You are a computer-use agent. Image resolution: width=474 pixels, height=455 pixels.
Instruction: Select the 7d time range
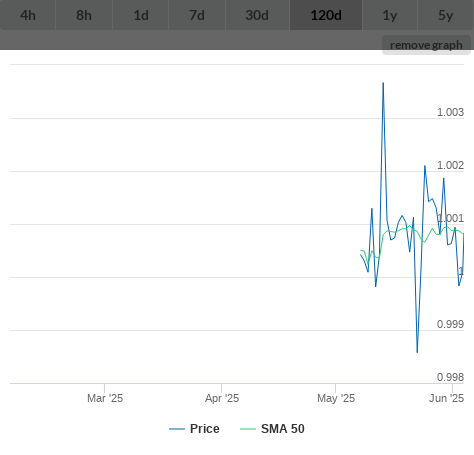point(197,15)
